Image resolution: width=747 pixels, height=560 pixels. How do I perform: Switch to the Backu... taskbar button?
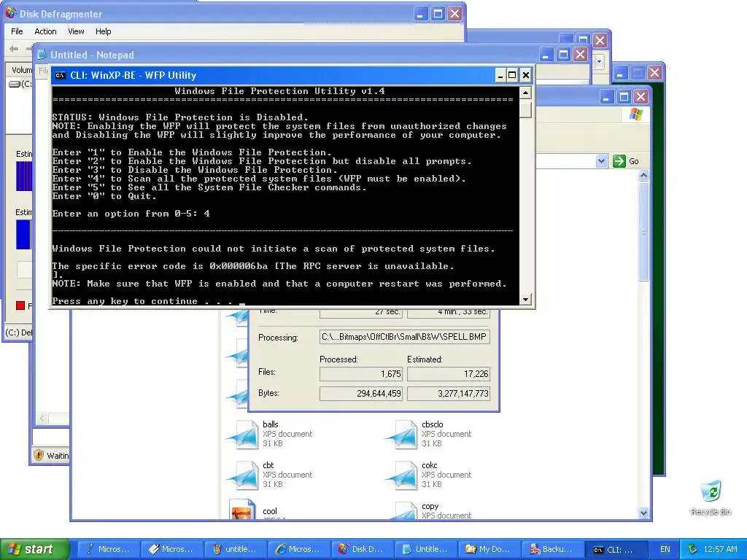553,549
